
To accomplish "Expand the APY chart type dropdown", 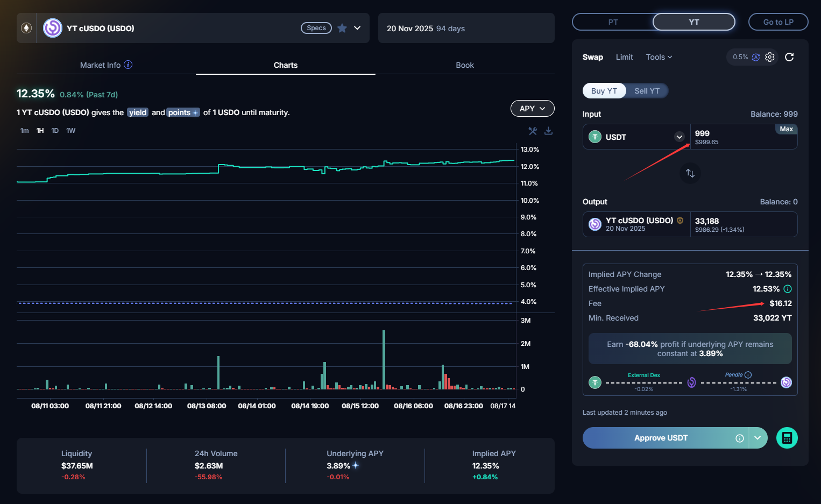I will tap(532, 109).
